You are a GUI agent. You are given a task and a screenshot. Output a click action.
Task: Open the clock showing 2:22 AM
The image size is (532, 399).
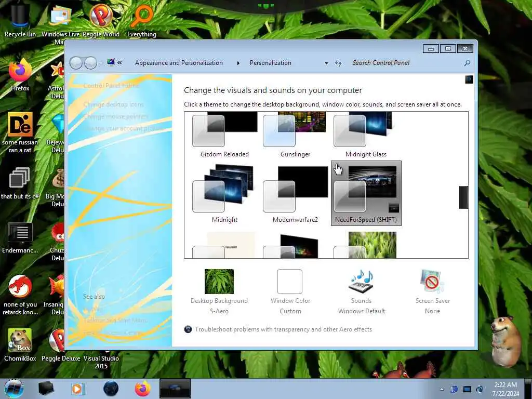point(506,389)
